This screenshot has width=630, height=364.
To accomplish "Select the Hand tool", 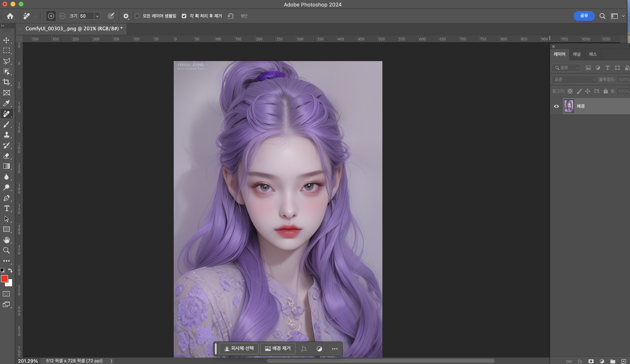I will (6, 240).
